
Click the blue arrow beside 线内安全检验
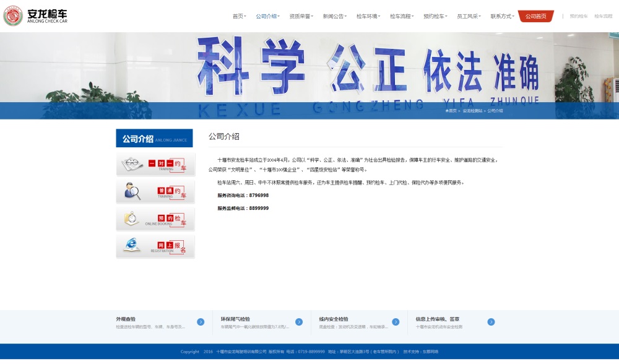(396, 322)
